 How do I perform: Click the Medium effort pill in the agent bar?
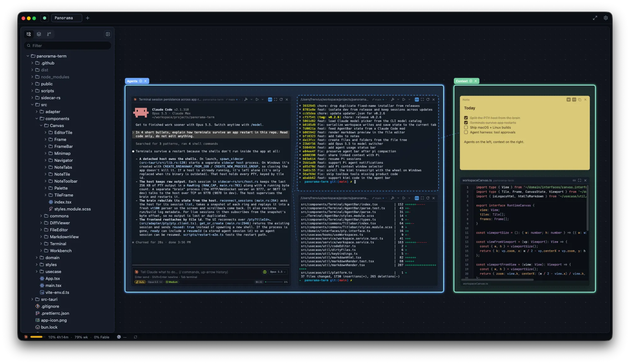click(172, 282)
